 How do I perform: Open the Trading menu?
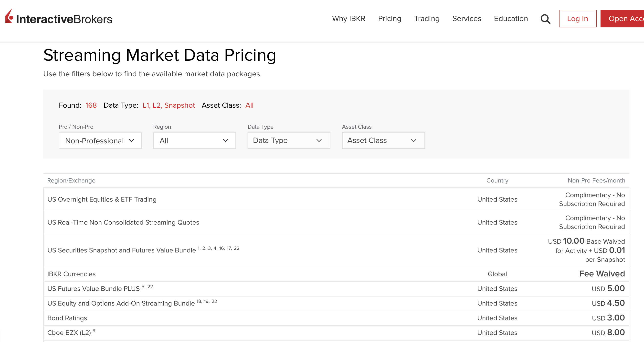pyautogui.click(x=427, y=19)
